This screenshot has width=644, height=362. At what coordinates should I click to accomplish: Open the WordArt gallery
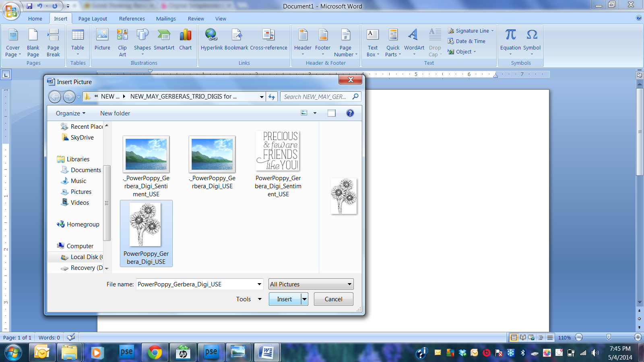(414, 43)
